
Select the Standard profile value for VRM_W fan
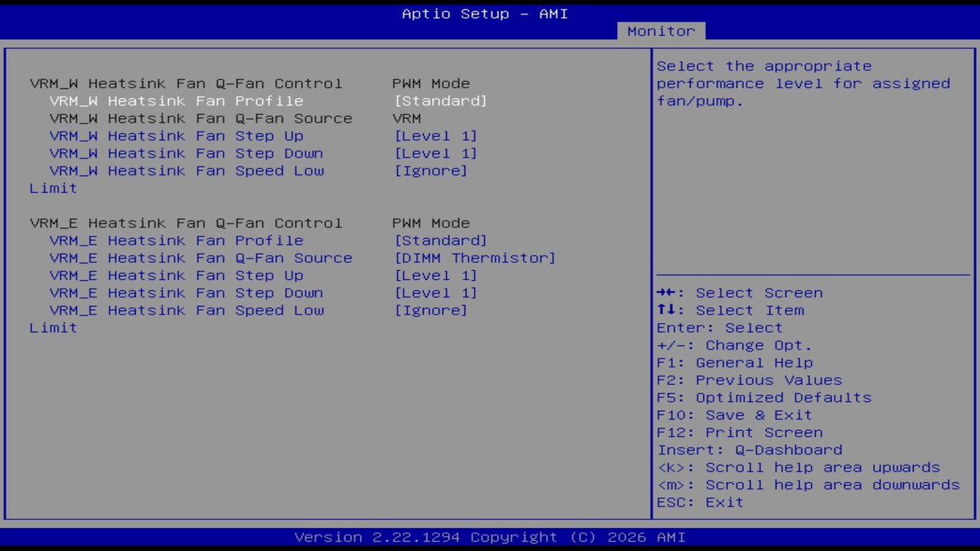(x=440, y=100)
